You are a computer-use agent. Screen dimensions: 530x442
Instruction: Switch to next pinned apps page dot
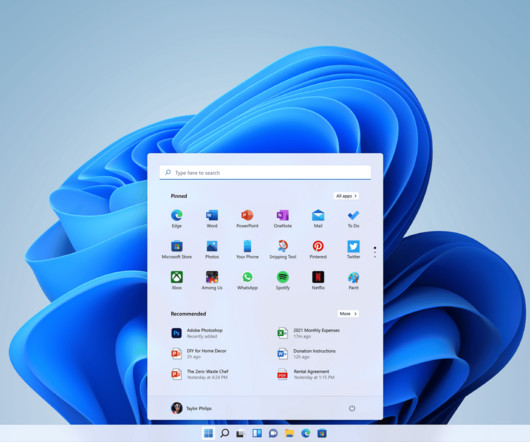click(x=375, y=253)
